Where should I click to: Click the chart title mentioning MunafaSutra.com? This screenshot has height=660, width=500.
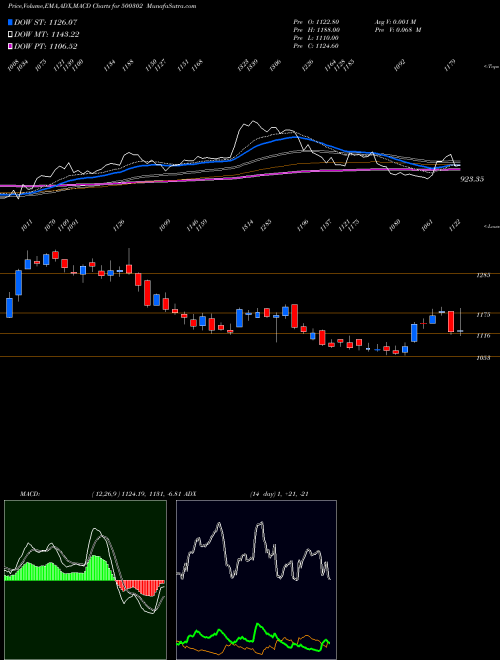[x=102, y=6]
